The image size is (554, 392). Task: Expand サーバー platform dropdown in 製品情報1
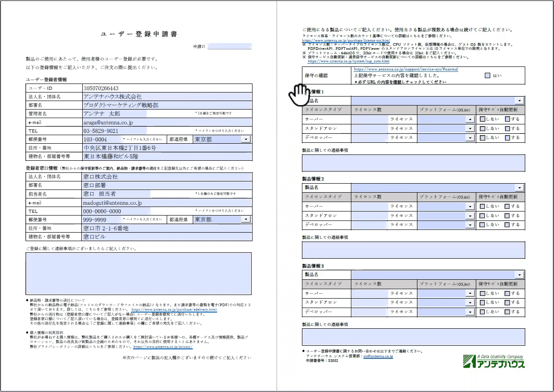[x=470, y=119]
